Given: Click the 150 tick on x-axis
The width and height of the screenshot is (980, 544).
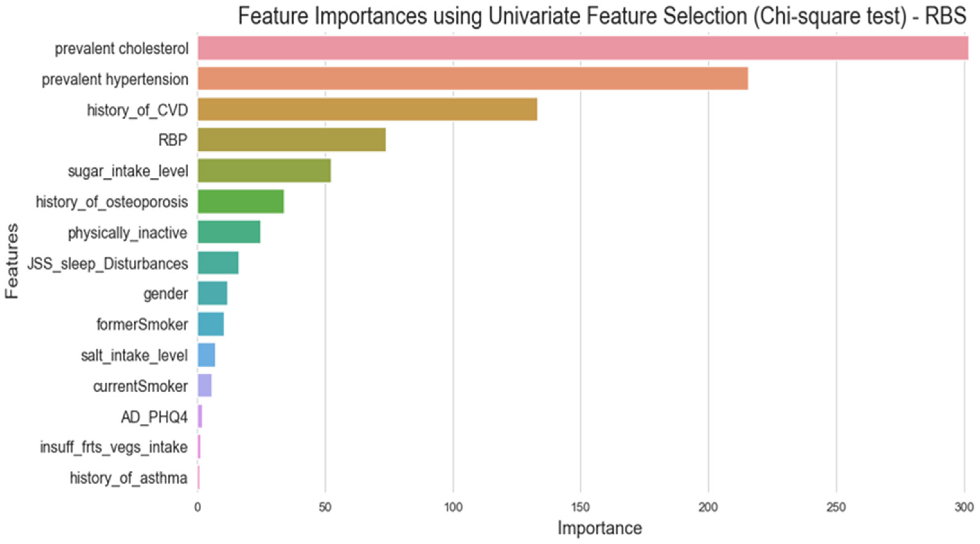Looking at the screenshot, I should (x=581, y=507).
